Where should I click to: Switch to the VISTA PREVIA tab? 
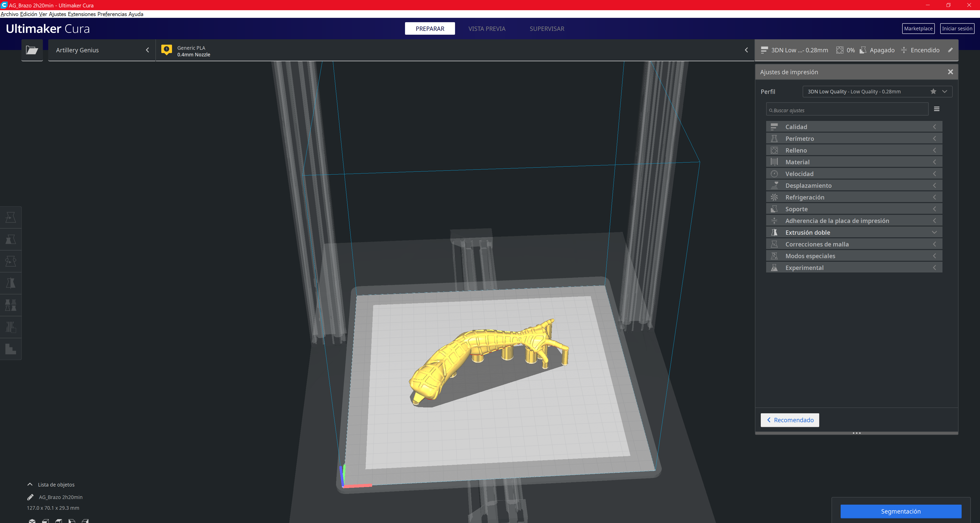tap(487, 29)
